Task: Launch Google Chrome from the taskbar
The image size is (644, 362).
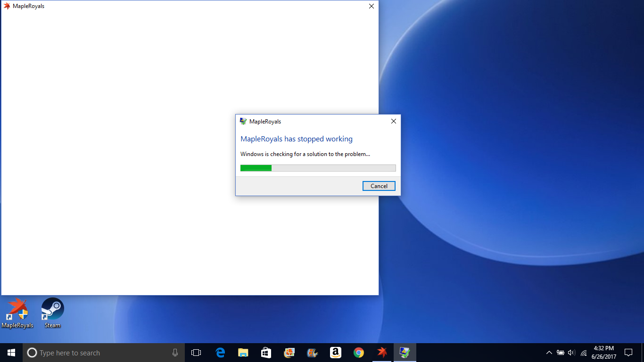Action: (359, 353)
